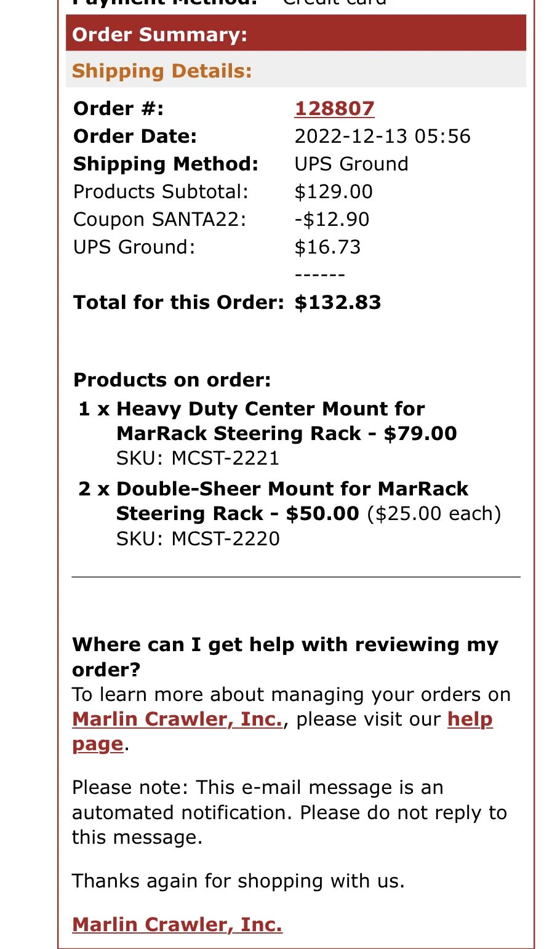Click the UPS Ground shipping method value
The image size is (560, 949).
351,164
